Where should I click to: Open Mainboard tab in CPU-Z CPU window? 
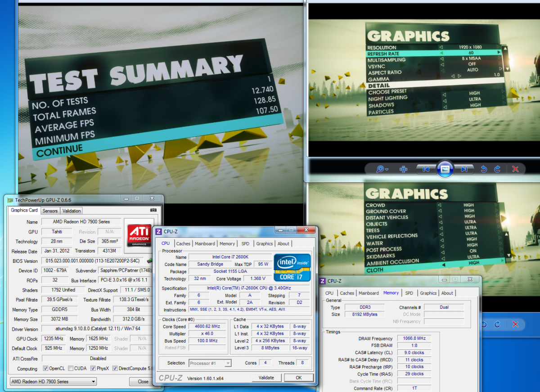coord(205,244)
